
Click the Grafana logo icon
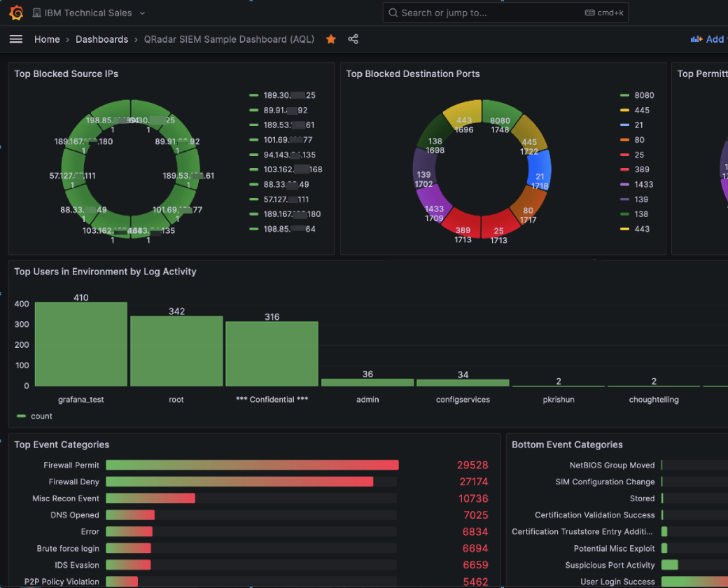pyautogui.click(x=15, y=12)
